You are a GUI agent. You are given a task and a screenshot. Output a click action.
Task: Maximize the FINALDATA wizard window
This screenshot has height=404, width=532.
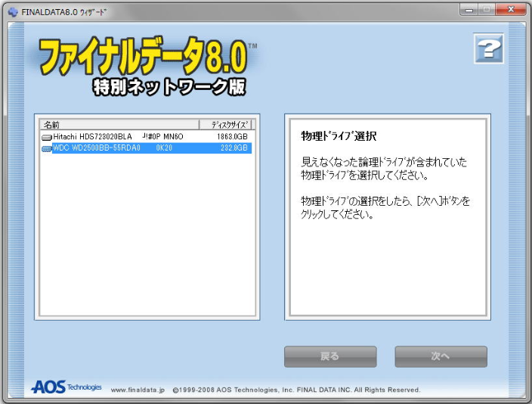(491, 11)
